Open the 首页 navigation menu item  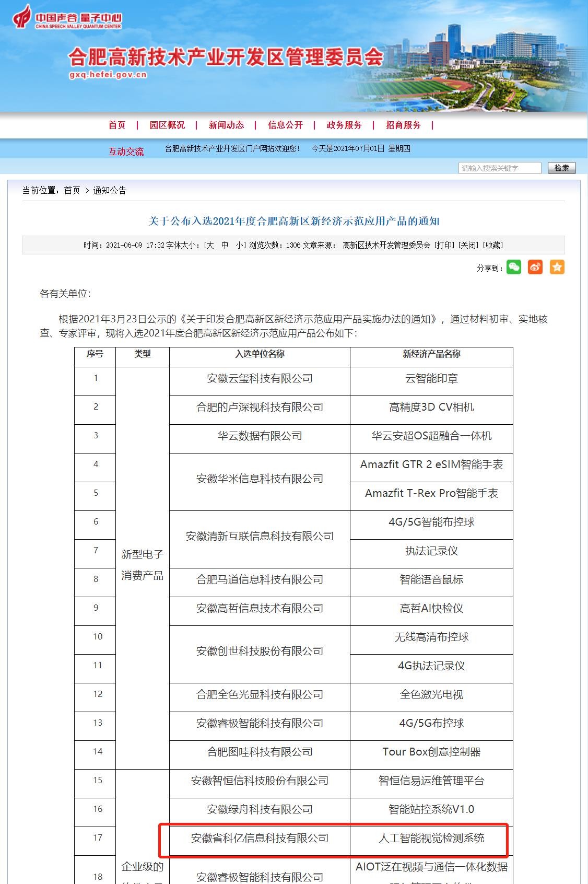point(117,125)
